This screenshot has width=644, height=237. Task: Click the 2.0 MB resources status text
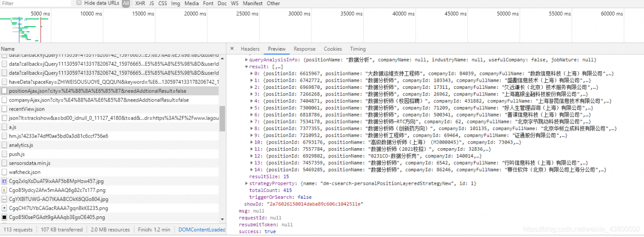(110, 229)
